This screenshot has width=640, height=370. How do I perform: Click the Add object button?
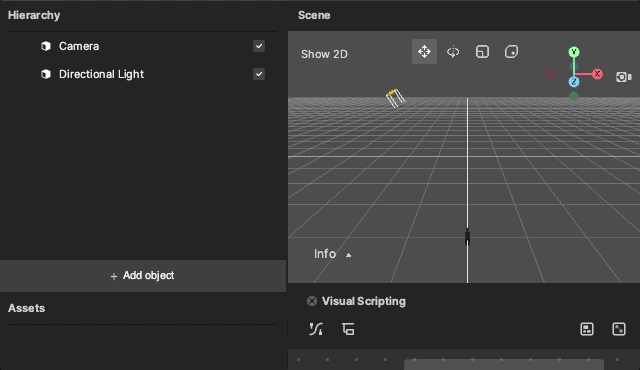pyautogui.click(x=143, y=276)
